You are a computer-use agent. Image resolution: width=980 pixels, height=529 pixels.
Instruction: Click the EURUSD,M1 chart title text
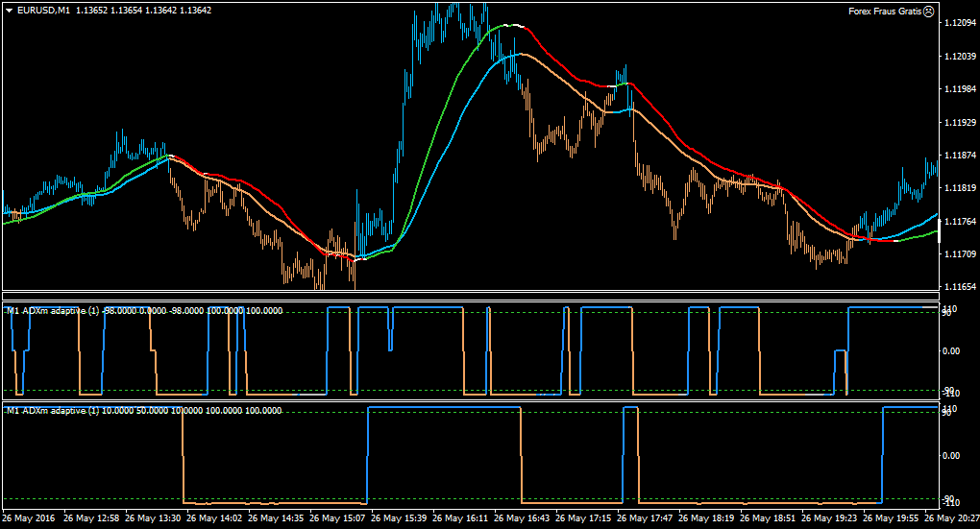[x=44, y=11]
